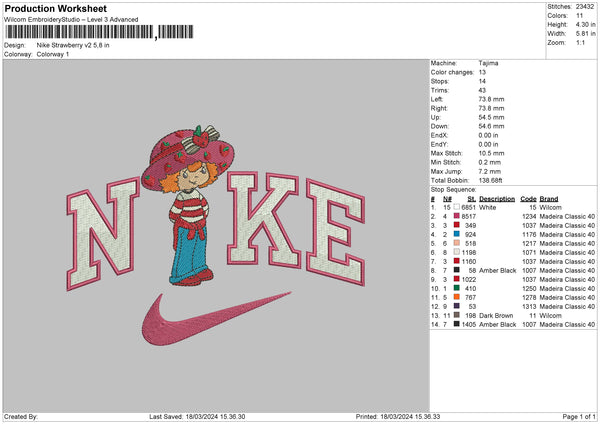Click the pink swatch next to 8517

coord(457,216)
